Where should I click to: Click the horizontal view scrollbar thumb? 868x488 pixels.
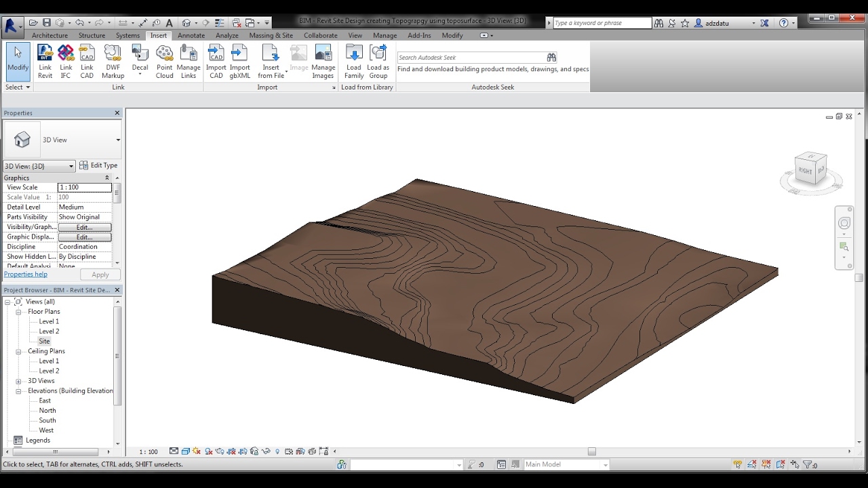(x=591, y=451)
